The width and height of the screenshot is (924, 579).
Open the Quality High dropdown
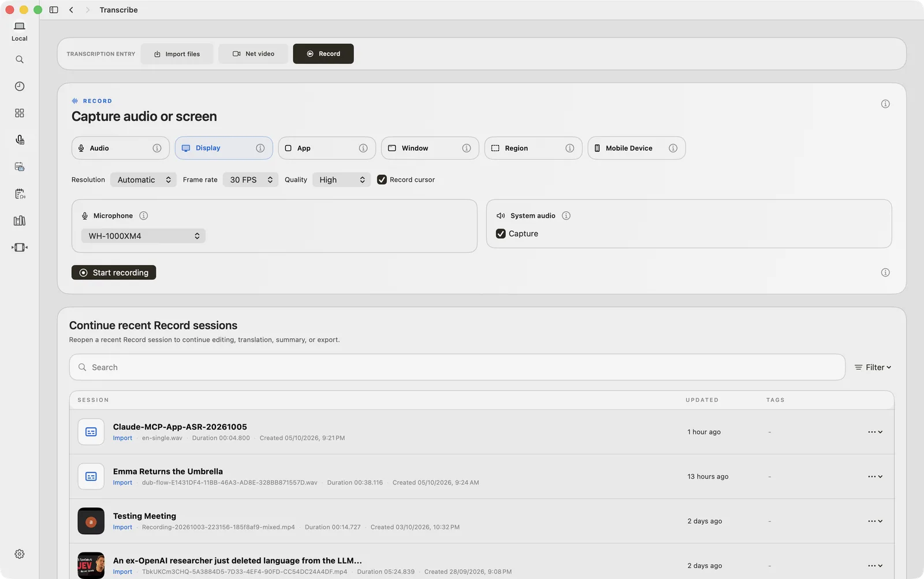(341, 180)
